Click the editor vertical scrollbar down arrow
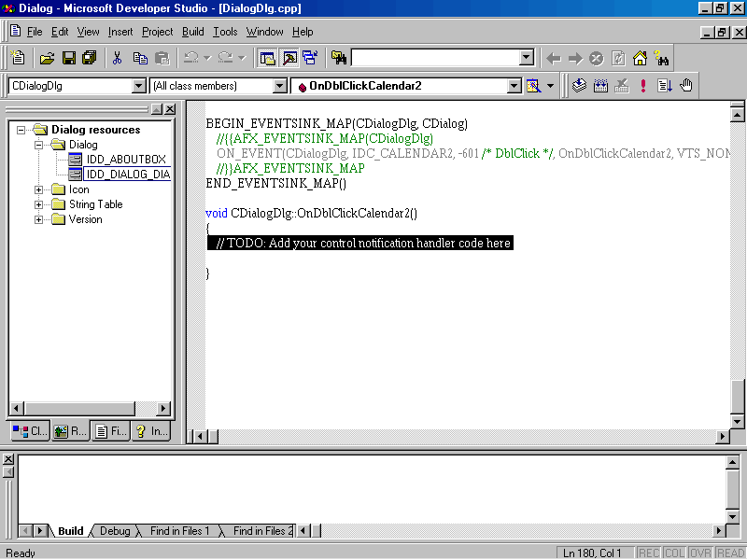This screenshot has width=747, height=560. pyautogui.click(x=737, y=421)
